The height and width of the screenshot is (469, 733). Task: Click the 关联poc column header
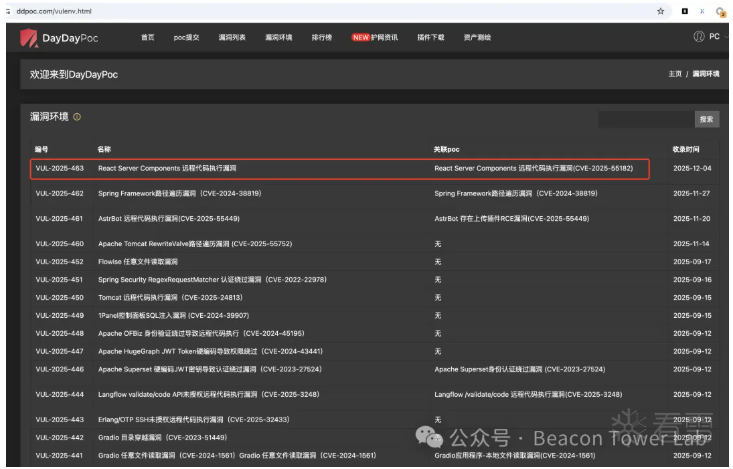pos(446,150)
